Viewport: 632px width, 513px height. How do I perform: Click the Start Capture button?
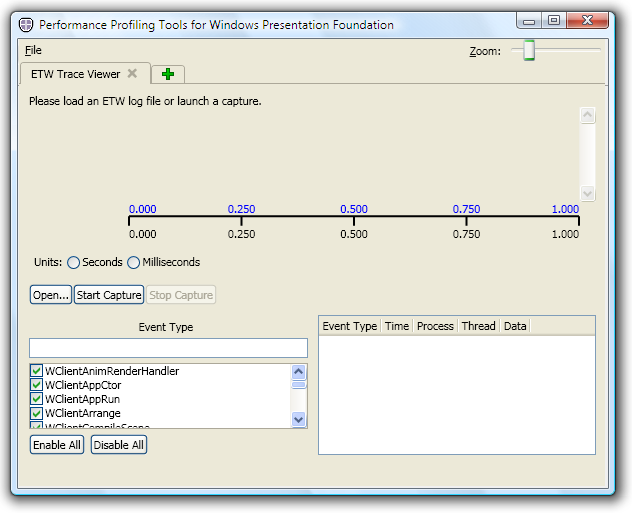click(109, 295)
